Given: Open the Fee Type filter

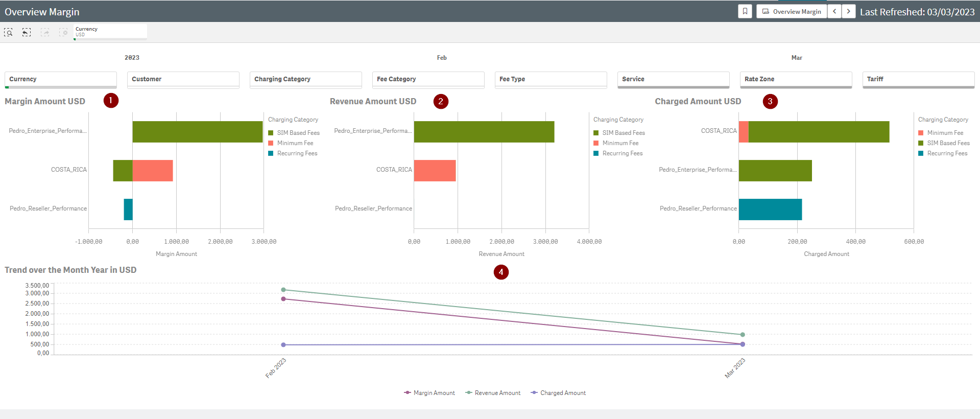Looking at the screenshot, I should coord(551,79).
